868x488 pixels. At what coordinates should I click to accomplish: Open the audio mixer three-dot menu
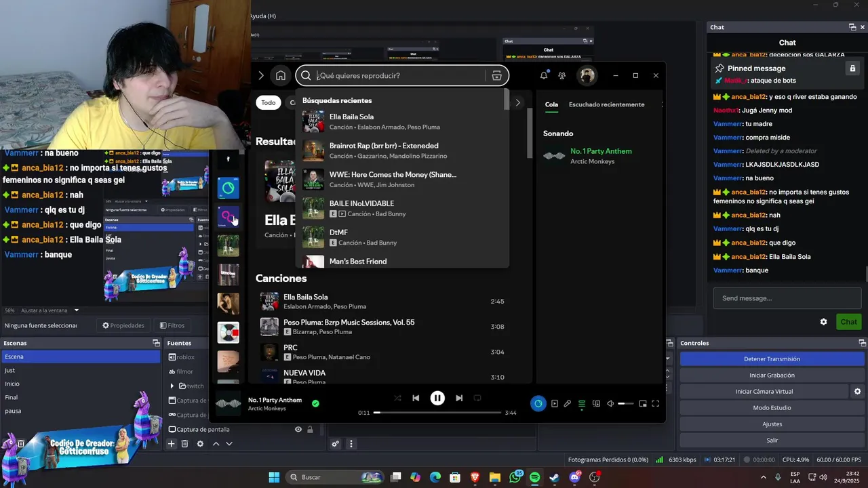pos(351,444)
